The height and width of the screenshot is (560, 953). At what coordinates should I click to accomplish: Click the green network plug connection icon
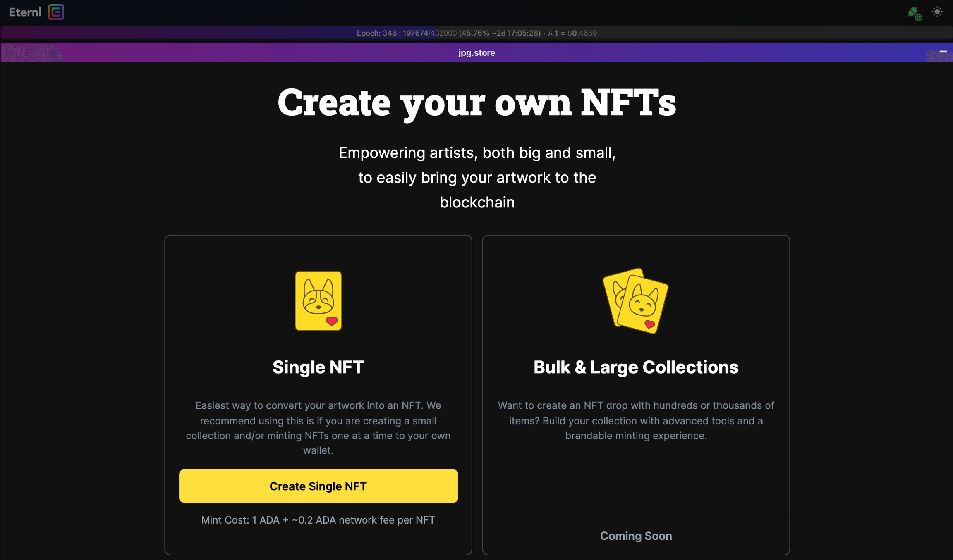(914, 13)
